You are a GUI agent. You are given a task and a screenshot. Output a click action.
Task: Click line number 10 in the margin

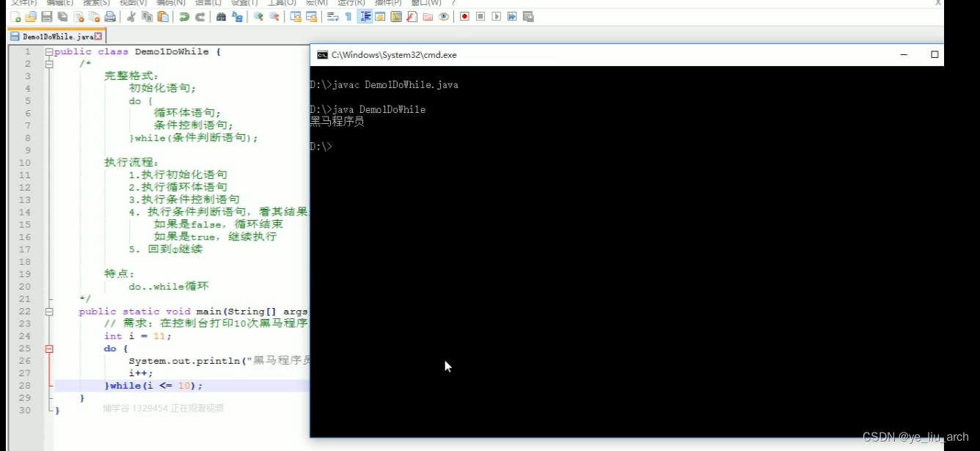(25, 163)
